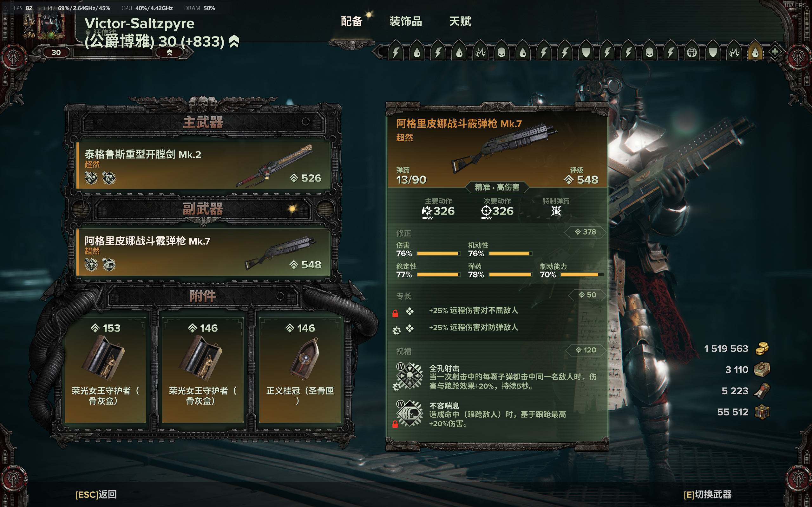Switch to the 装饰品 tab

(406, 22)
